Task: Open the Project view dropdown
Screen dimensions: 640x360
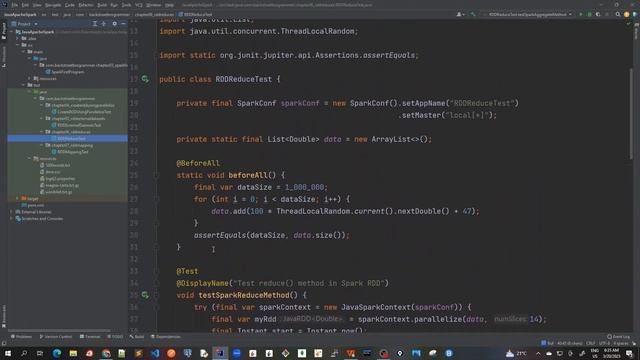Action: point(25,24)
